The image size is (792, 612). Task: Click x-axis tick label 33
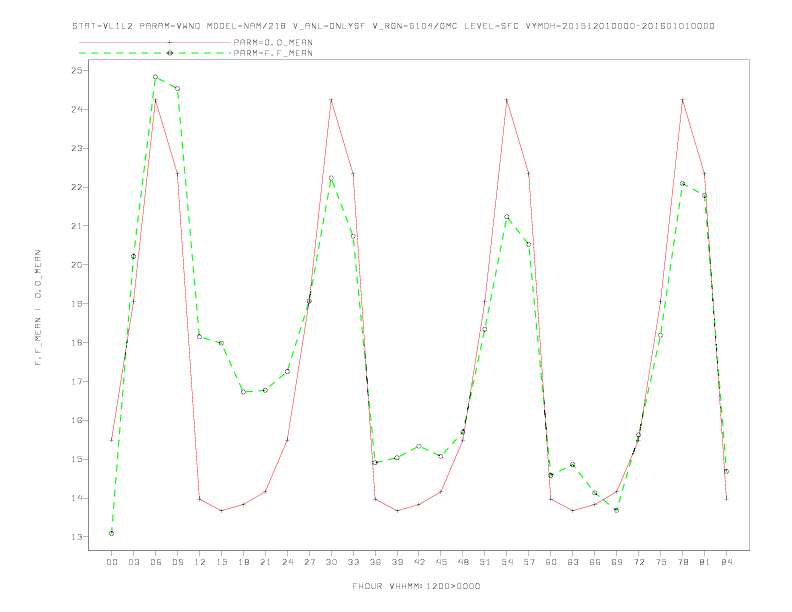point(353,562)
